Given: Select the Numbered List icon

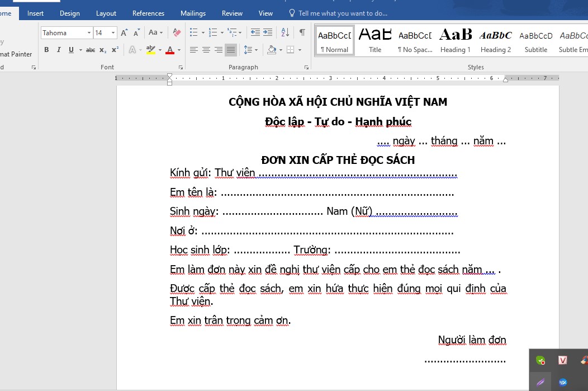Looking at the screenshot, I should (x=212, y=32).
